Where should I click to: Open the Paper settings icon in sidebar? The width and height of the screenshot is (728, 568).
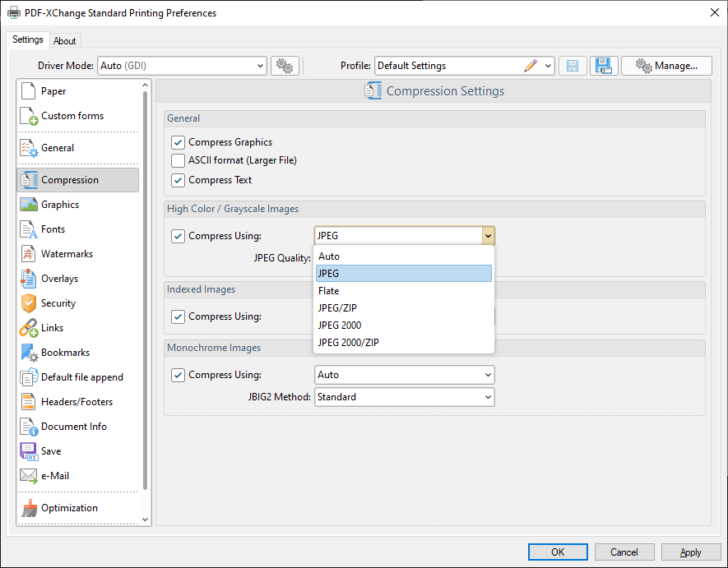point(28,91)
